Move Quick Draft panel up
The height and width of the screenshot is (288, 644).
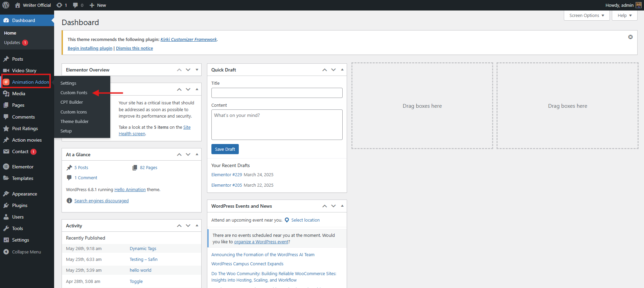(x=325, y=70)
